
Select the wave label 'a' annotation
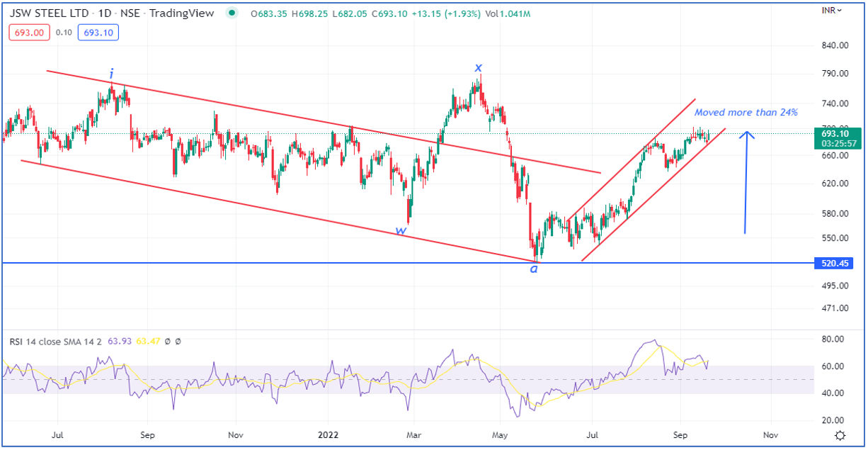(x=534, y=269)
